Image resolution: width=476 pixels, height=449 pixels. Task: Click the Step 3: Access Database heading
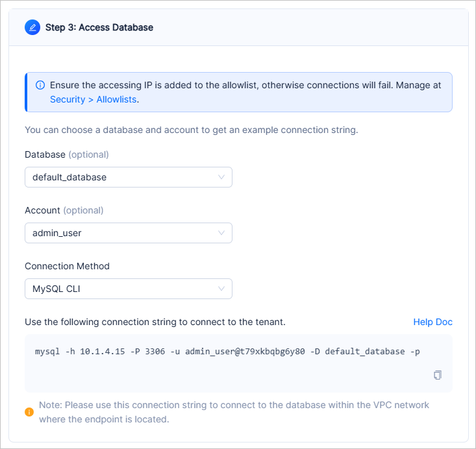(x=99, y=28)
